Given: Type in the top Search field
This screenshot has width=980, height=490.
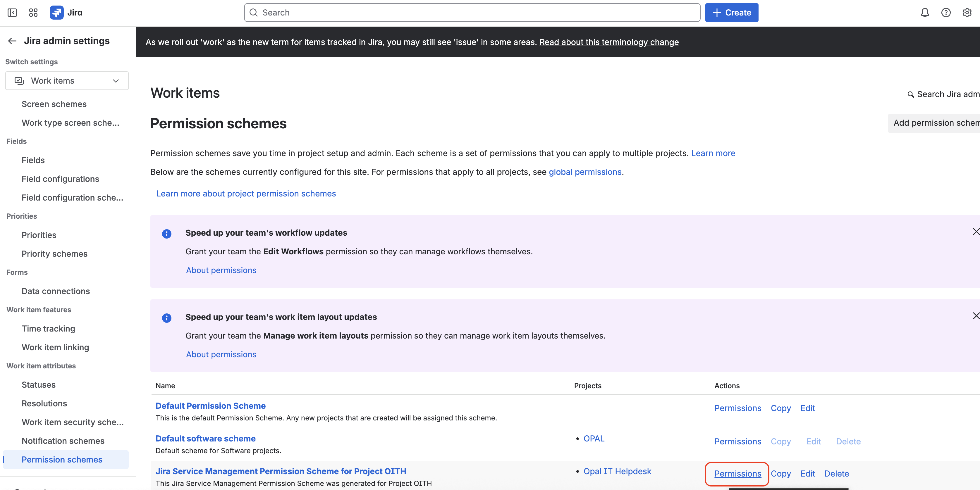Looking at the screenshot, I should pyautogui.click(x=472, y=13).
